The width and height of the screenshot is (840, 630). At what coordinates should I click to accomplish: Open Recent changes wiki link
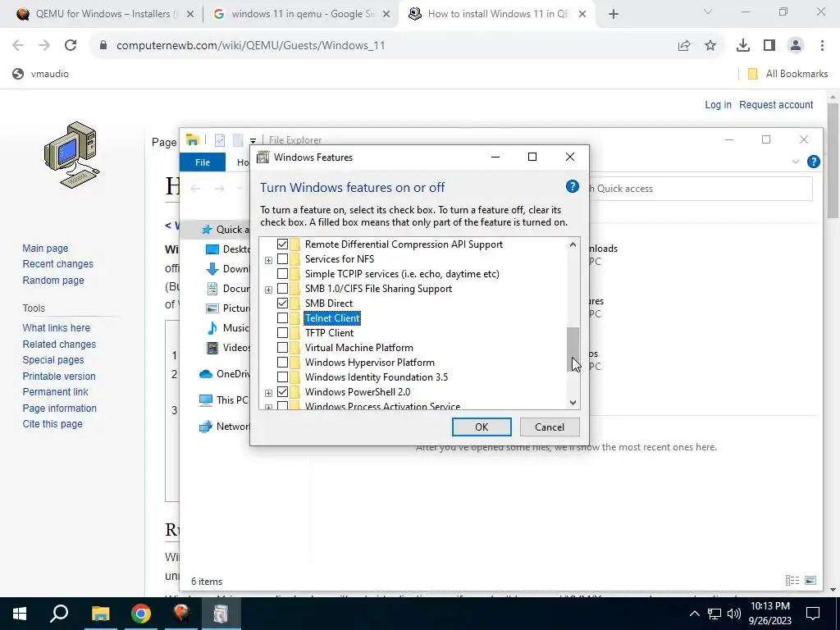pos(58,263)
